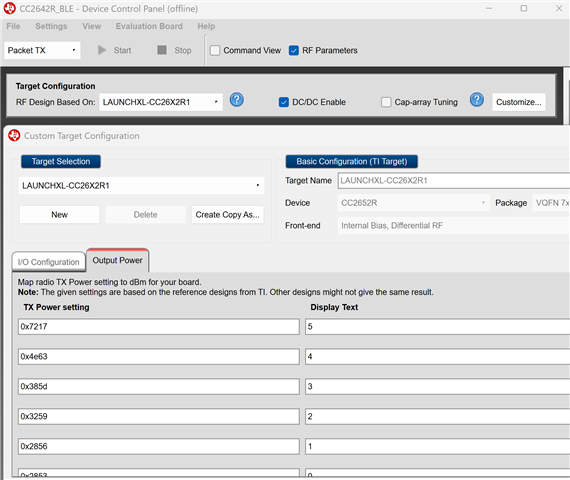
Task: Click Display Text field showing 1
Action: tap(438, 446)
